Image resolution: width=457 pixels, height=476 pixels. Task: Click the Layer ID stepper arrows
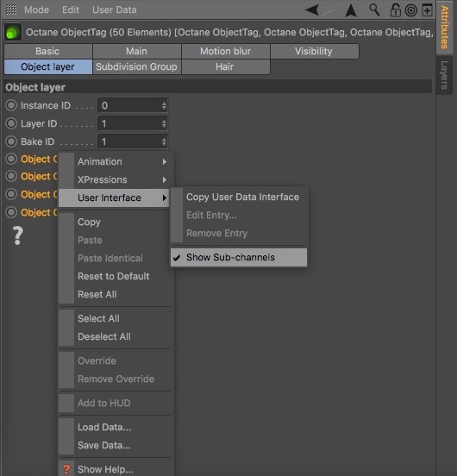coord(164,123)
